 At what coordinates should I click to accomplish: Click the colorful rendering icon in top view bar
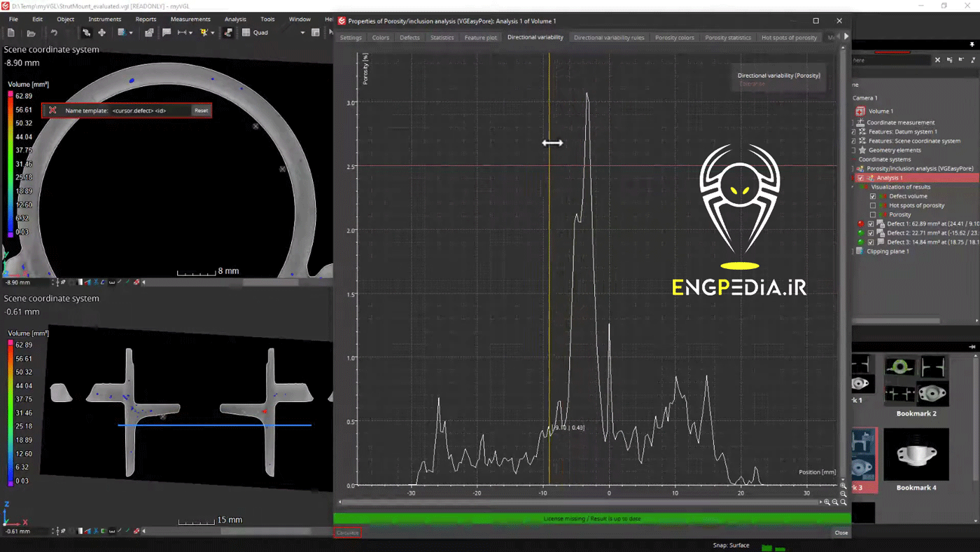click(x=87, y=282)
